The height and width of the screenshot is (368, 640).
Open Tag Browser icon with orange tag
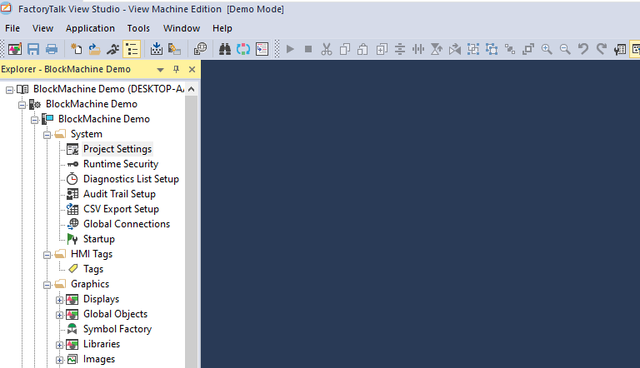pyautogui.click(x=174, y=49)
